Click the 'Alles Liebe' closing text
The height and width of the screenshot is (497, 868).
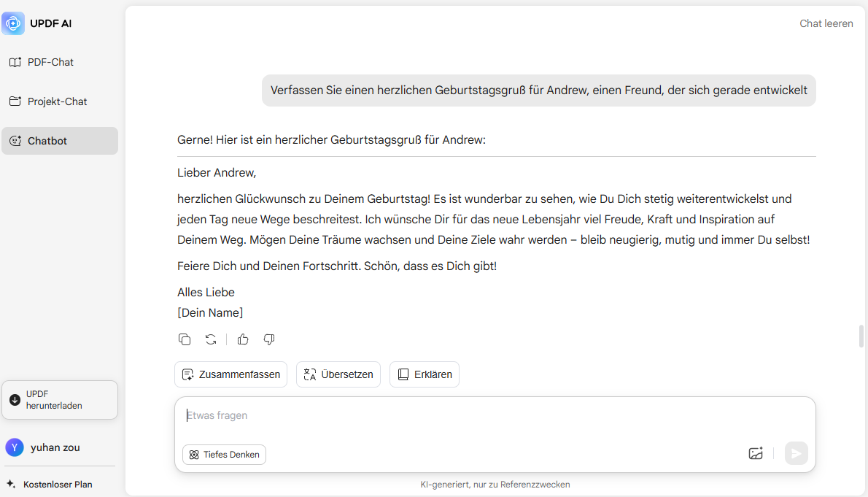tap(206, 292)
